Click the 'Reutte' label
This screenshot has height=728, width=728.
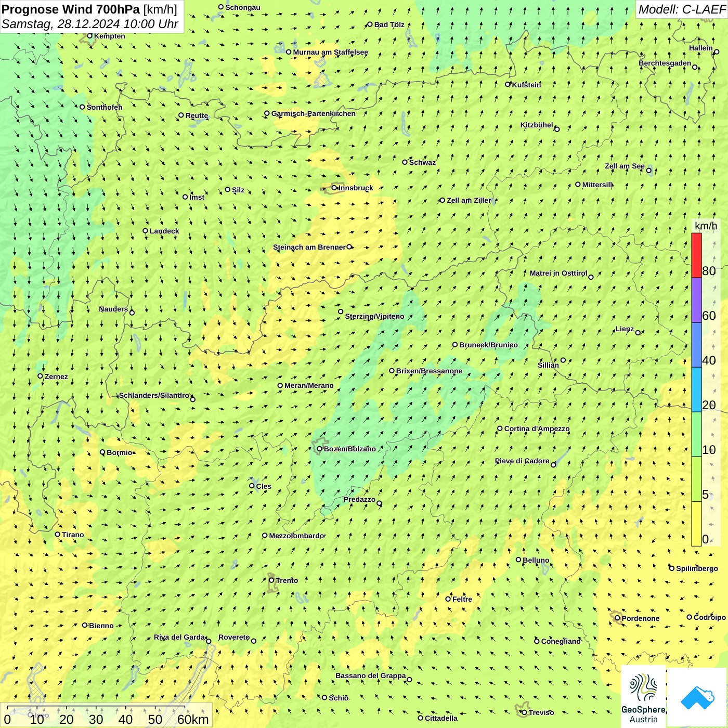(197, 115)
